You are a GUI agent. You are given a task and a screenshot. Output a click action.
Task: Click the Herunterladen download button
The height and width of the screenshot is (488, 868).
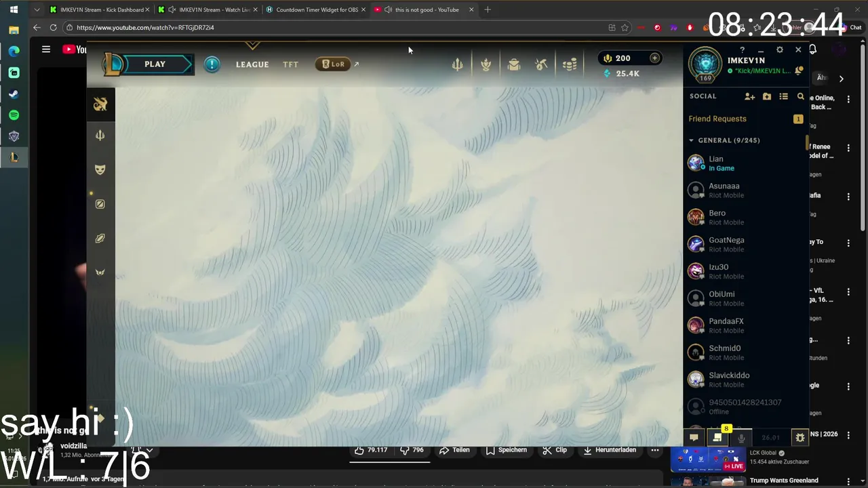point(610,450)
